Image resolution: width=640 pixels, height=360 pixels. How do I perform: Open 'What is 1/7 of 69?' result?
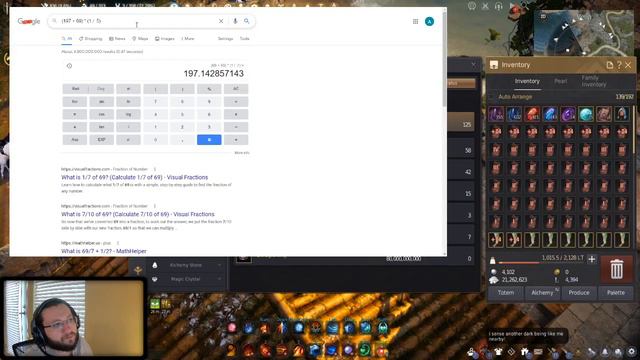135,177
